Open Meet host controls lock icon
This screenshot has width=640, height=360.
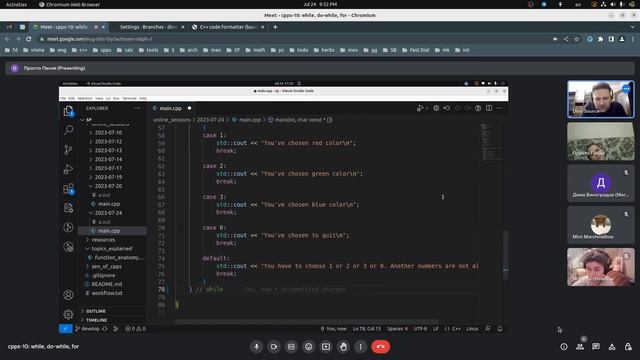pos(628,347)
